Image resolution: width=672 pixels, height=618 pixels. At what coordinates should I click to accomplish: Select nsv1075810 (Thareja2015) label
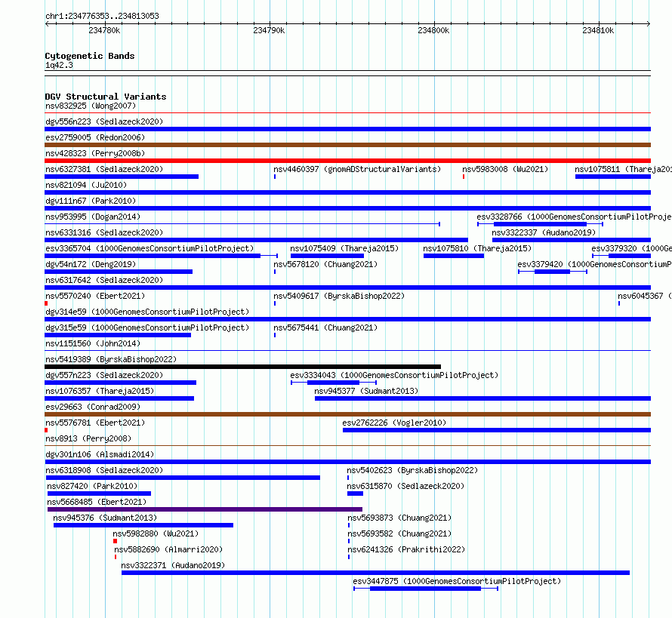coord(477,248)
